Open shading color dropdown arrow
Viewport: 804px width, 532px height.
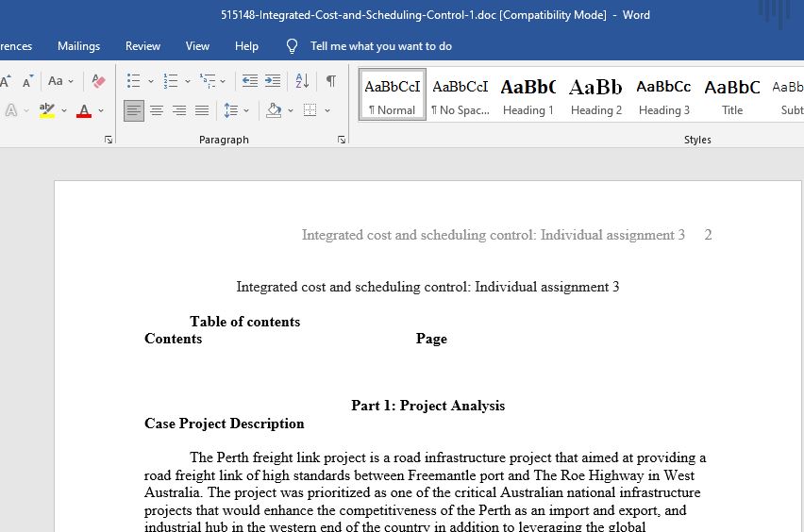(x=291, y=110)
